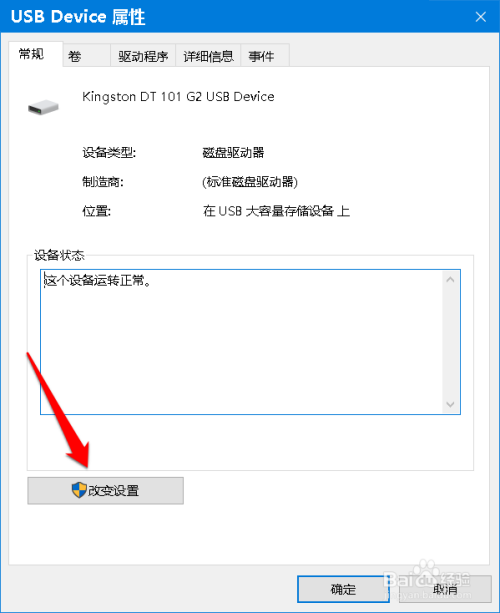Click the status box scroll-down arrow
The height and width of the screenshot is (613, 500).
pyautogui.click(x=450, y=404)
